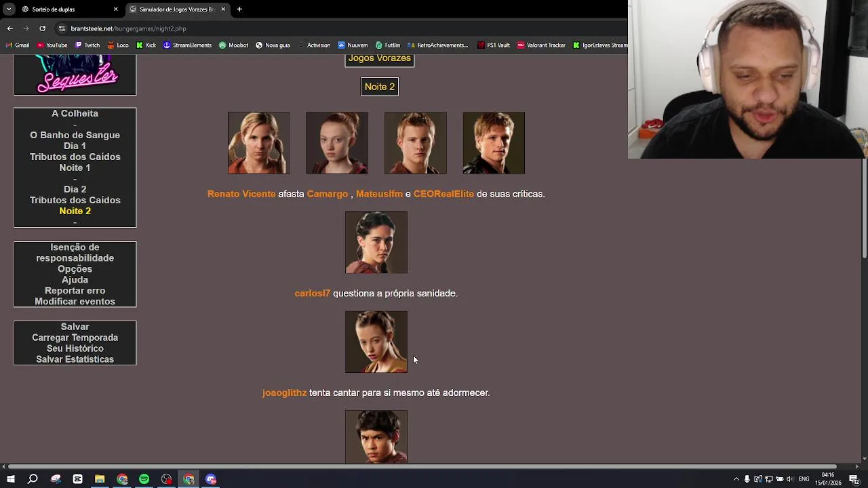The width and height of the screenshot is (868, 488).
Task: Open the Nuuvem bookmark
Action: click(353, 45)
